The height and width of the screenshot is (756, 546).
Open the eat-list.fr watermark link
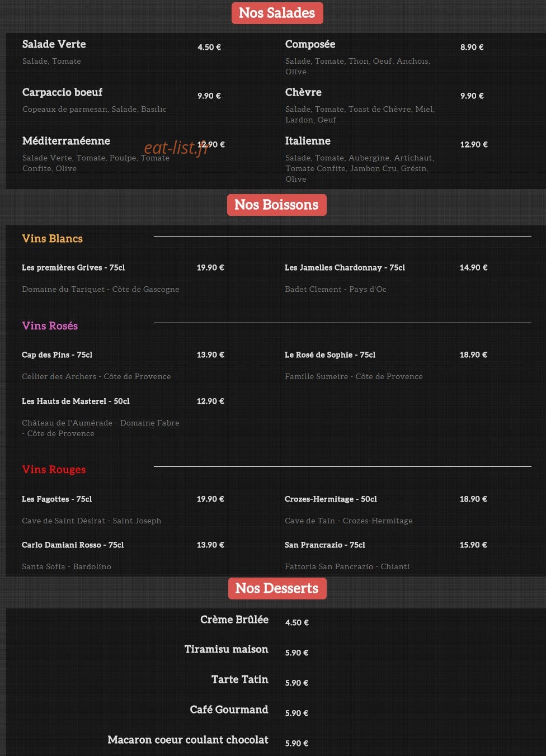(x=177, y=148)
